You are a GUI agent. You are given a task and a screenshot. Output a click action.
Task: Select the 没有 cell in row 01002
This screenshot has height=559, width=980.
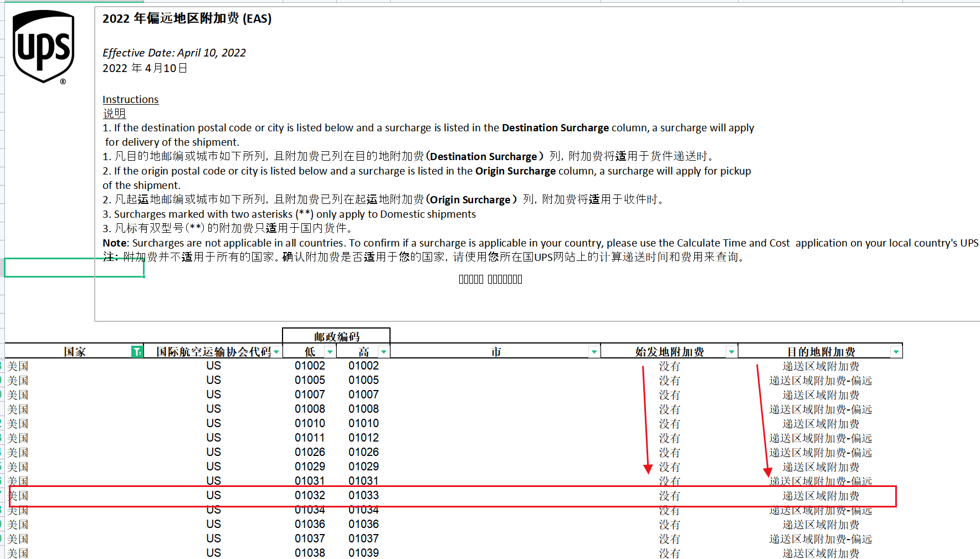tap(669, 366)
